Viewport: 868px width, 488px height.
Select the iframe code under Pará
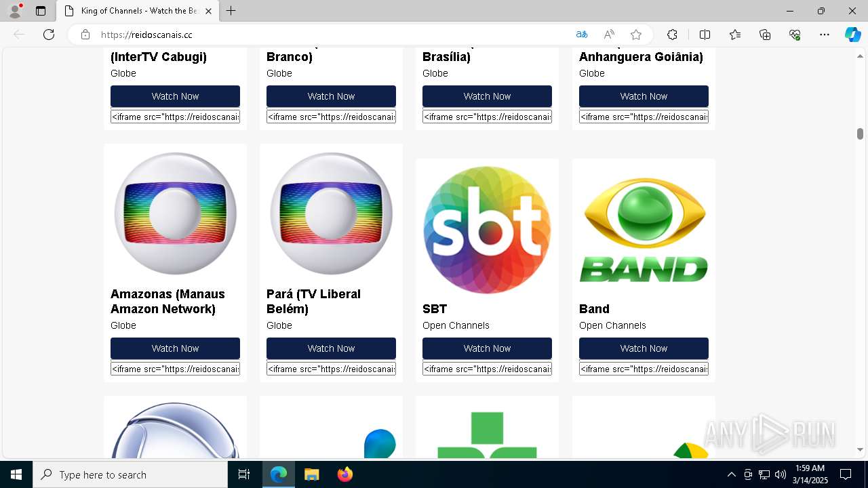[x=331, y=369]
